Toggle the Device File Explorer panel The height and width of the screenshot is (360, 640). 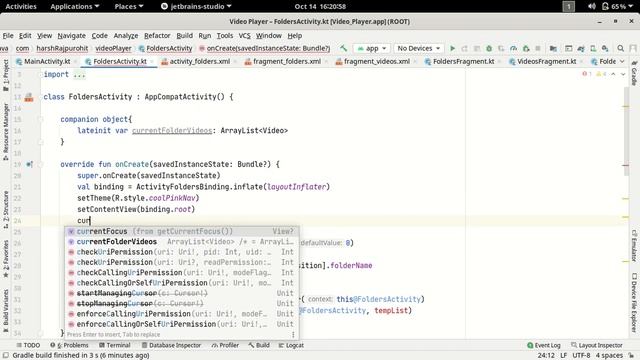coord(634,302)
